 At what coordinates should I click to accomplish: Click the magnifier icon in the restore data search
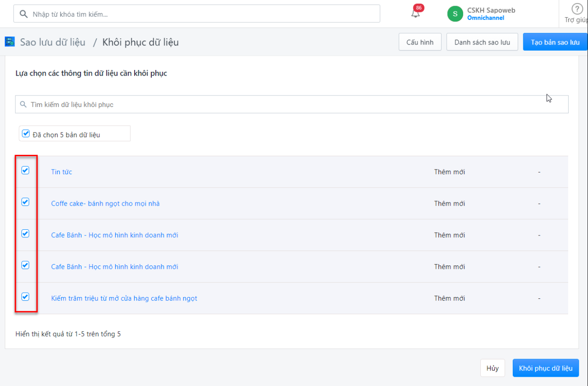(x=23, y=105)
